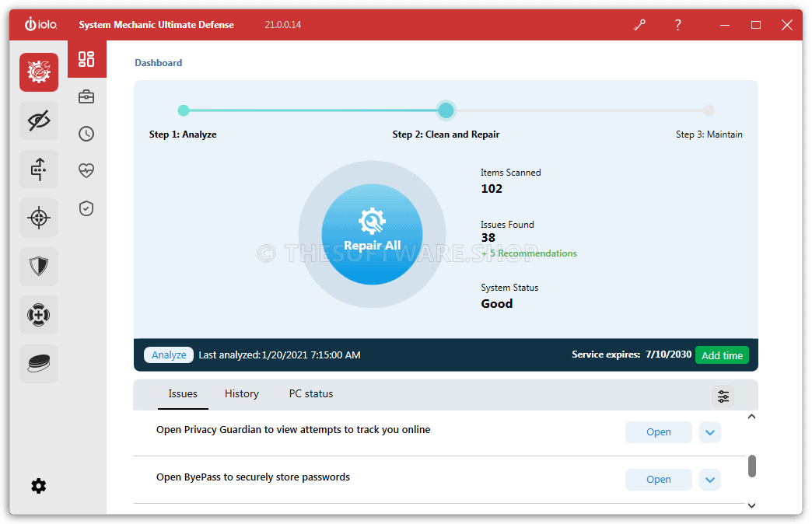Open the System Mechanic gear module icon

[x=39, y=72]
